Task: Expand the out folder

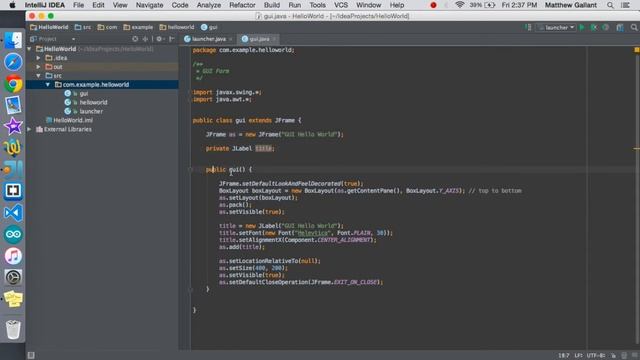Action: click(38, 67)
